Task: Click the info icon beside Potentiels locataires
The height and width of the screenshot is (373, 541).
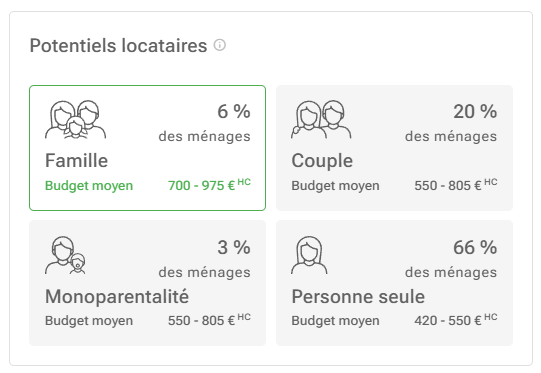Action: tap(219, 45)
